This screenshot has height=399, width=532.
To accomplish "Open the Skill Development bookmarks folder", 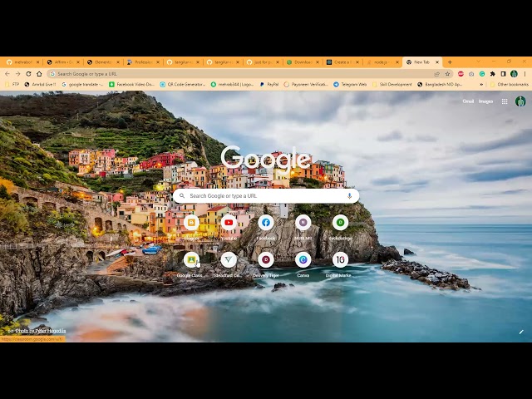I will 392,85.
